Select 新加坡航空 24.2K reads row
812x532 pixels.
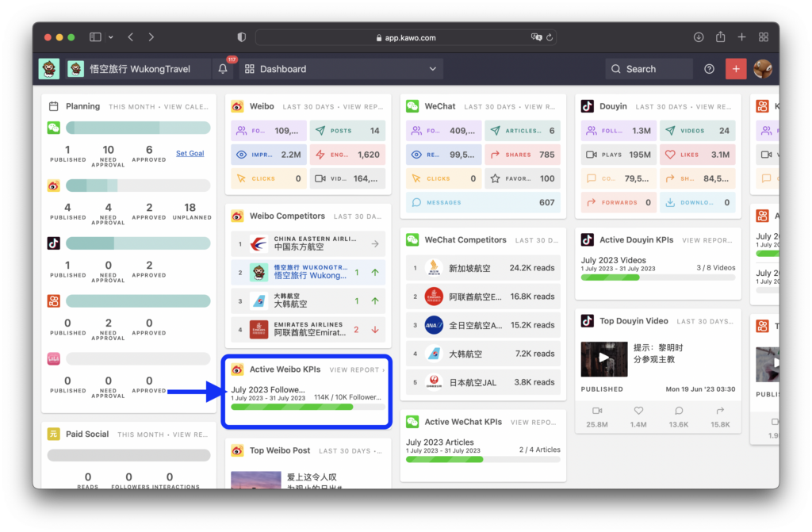coord(483,268)
